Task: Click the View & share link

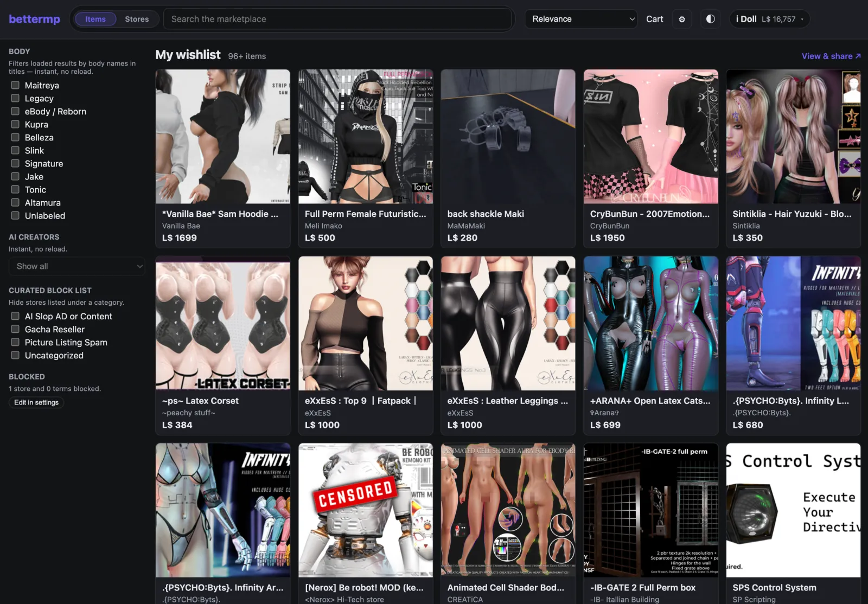Action: tap(831, 56)
